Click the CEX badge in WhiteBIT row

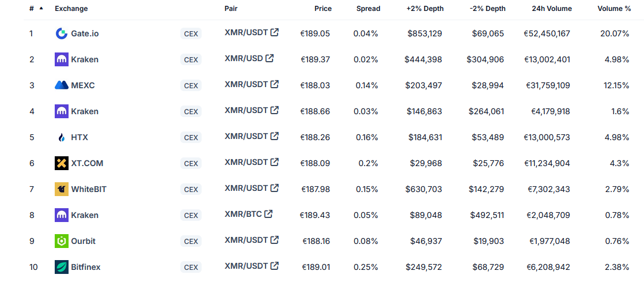191,190
